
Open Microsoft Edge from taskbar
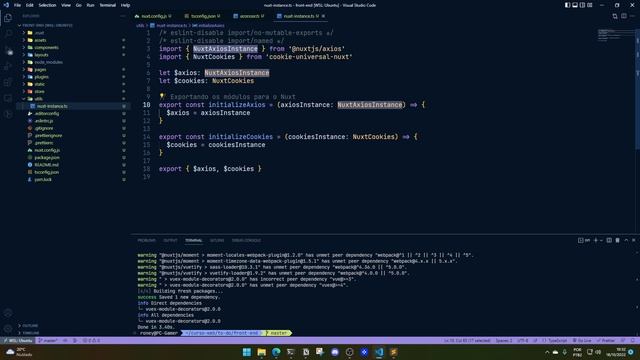pos(276,352)
